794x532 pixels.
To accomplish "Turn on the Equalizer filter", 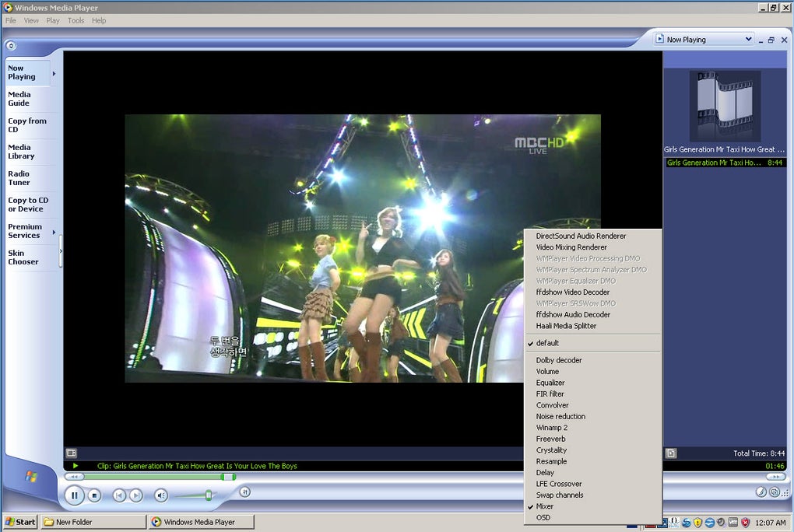I will tap(593, 383).
